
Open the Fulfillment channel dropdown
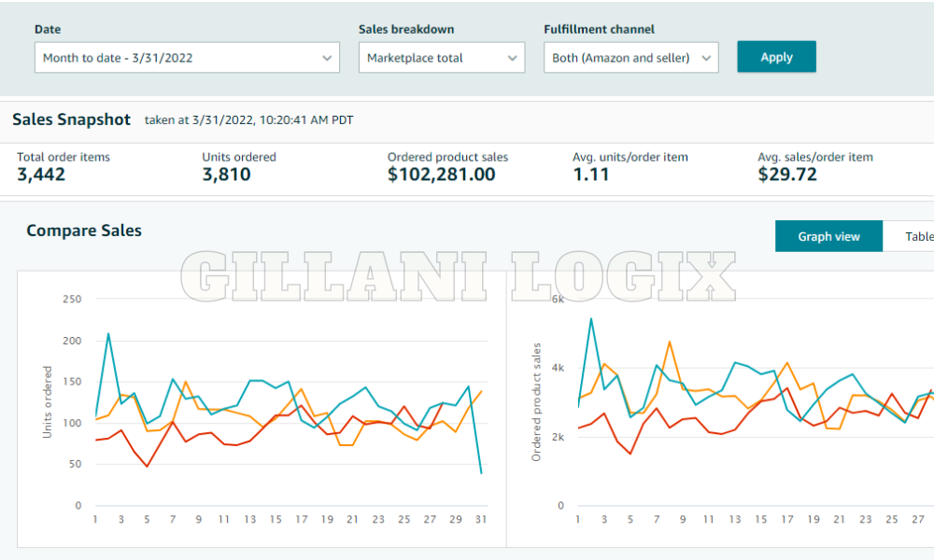coord(630,57)
